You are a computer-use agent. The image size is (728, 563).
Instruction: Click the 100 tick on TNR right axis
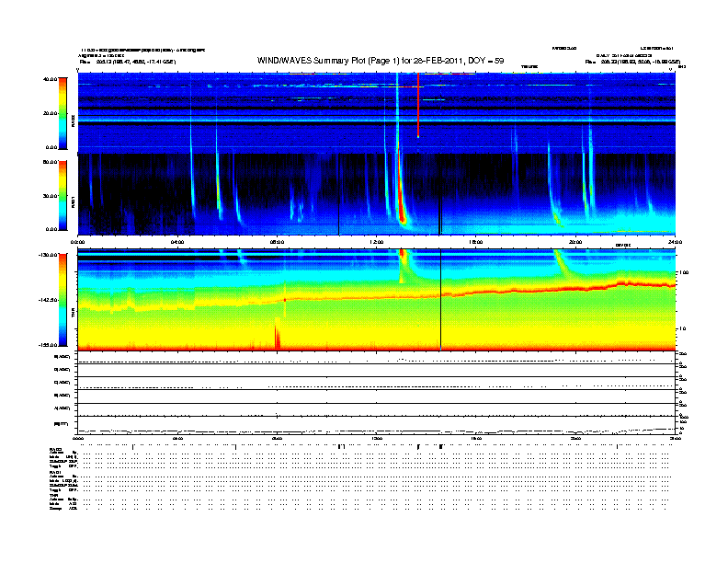tap(684, 272)
